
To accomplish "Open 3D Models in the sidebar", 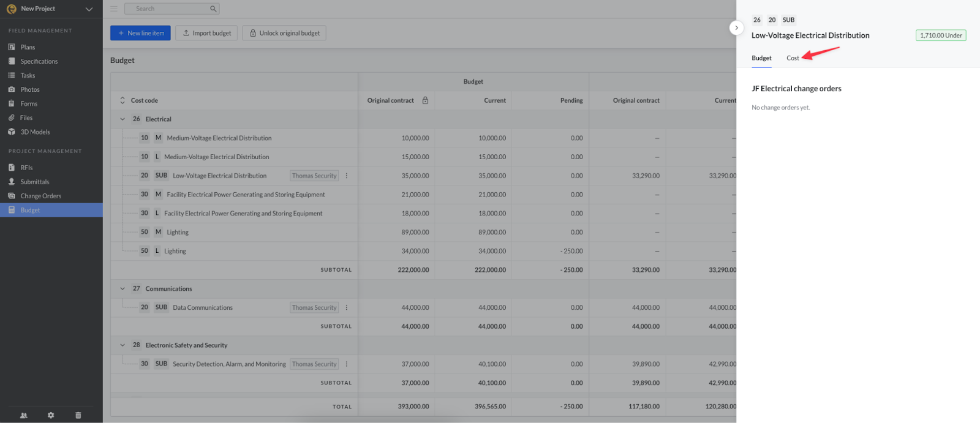I will coord(35,132).
